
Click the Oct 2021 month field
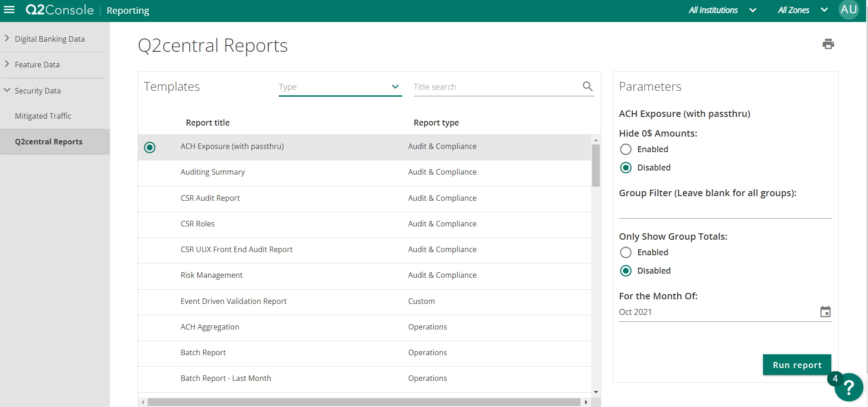718,312
